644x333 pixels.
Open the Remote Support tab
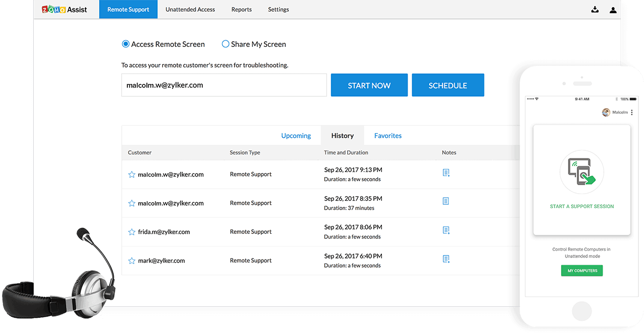pyautogui.click(x=128, y=9)
